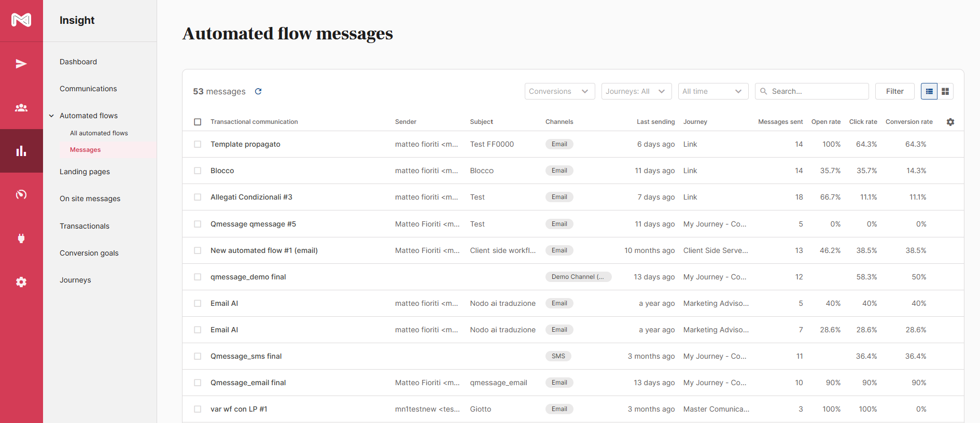Open the gear settings icon in left rail
980x423 pixels.
point(21,282)
